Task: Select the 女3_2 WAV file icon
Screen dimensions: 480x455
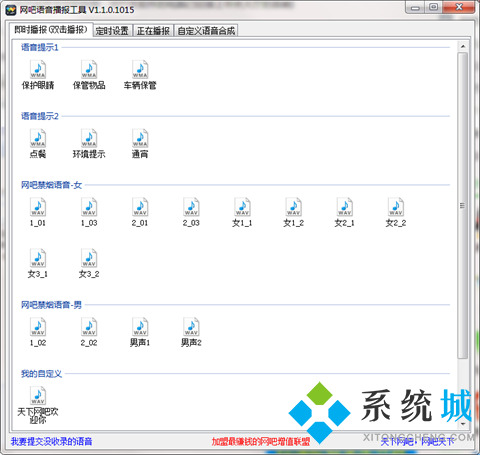Action: pyautogui.click(x=89, y=258)
